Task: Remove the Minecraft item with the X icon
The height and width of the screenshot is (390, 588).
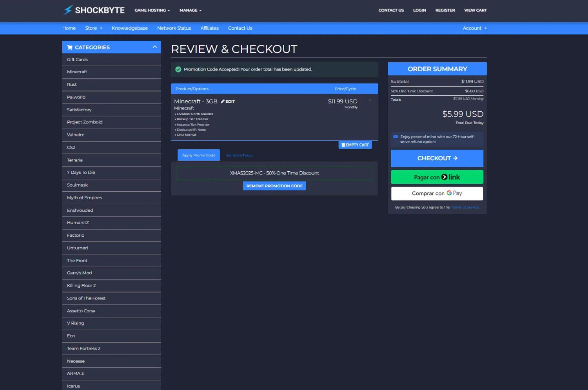Action: [370, 100]
